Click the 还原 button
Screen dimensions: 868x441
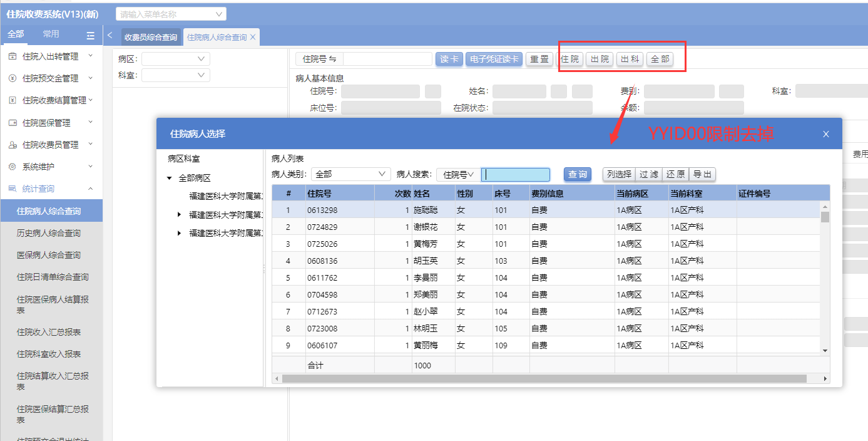[x=676, y=175]
